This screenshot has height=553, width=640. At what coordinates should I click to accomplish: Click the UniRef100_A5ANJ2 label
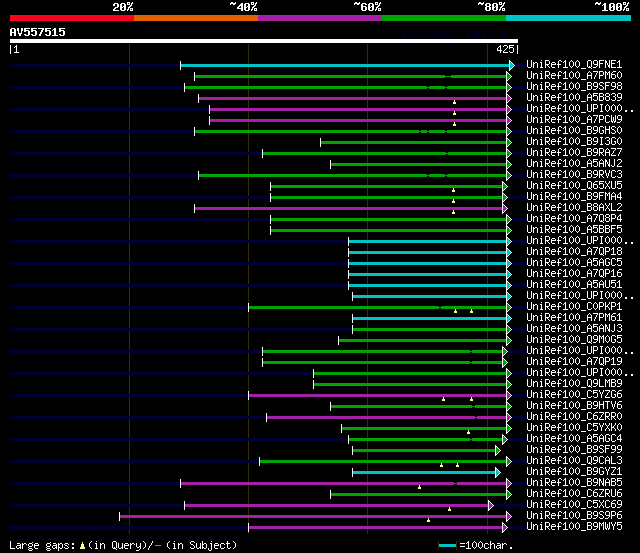coord(574,164)
